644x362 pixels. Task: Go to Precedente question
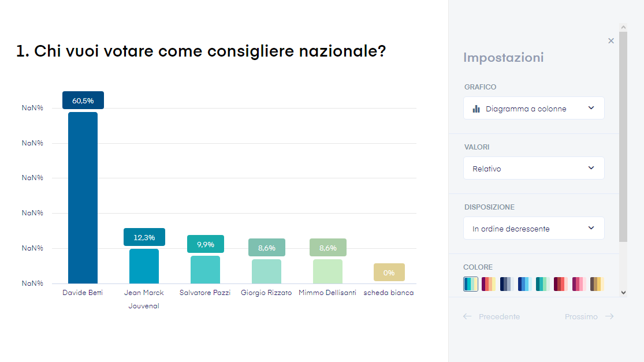(x=492, y=316)
